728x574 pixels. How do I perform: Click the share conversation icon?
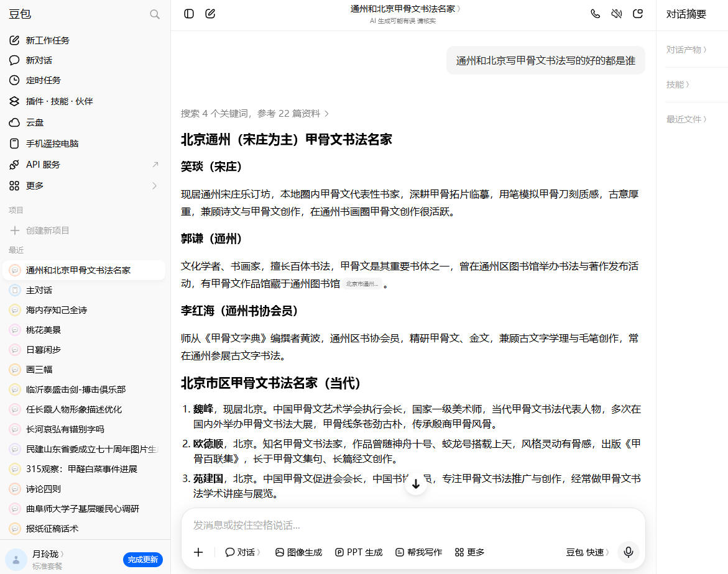point(638,14)
